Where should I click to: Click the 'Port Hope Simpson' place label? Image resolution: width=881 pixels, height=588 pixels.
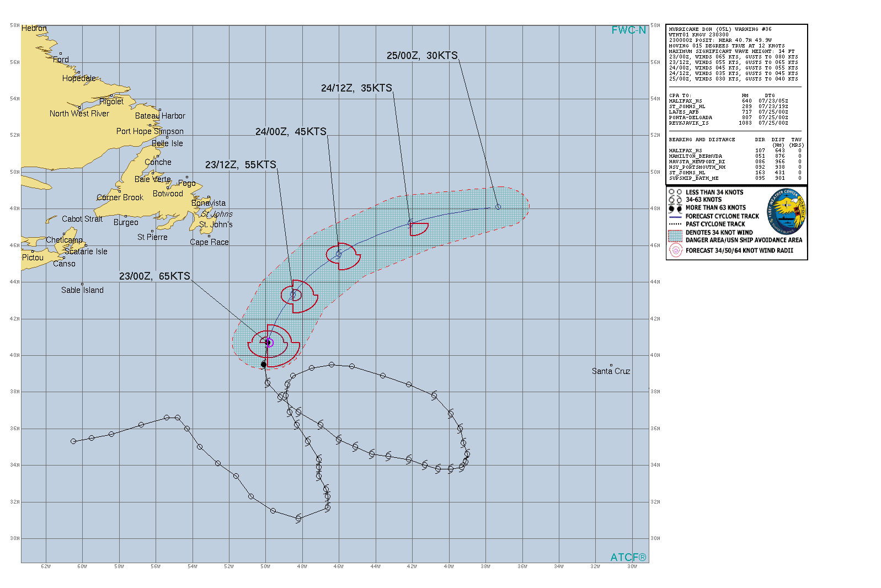150,131
